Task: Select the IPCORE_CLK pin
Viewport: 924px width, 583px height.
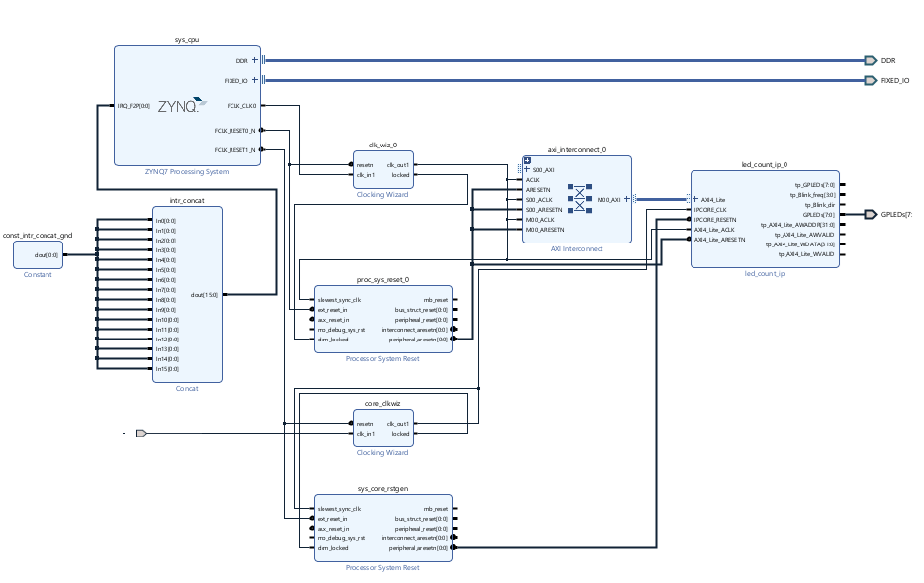Action: click(710, 209)
